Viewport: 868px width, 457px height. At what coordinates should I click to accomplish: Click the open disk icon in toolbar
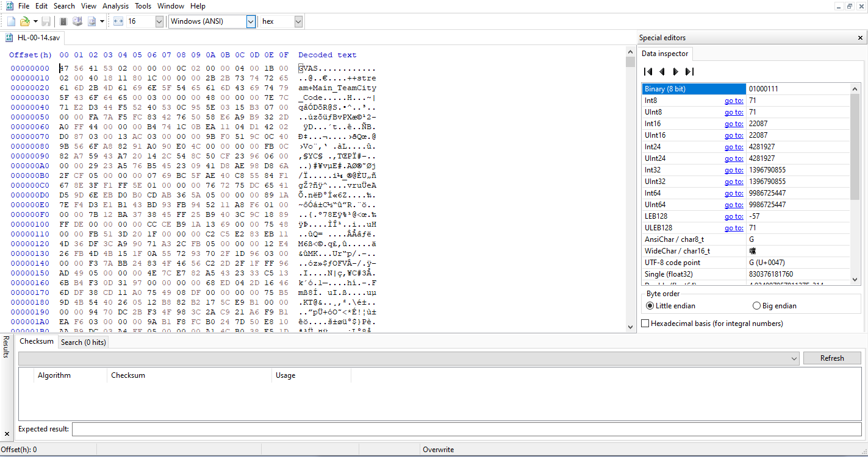coord(77,21)
